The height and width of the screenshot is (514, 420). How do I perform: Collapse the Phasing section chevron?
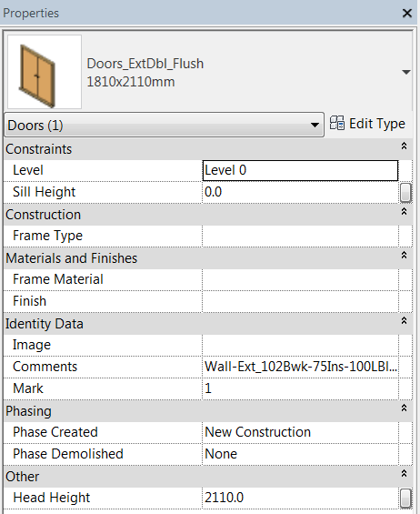404,408
